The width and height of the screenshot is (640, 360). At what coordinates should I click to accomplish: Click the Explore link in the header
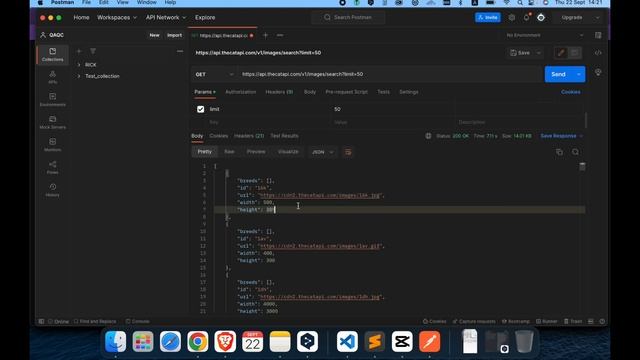tap(205, 18)
